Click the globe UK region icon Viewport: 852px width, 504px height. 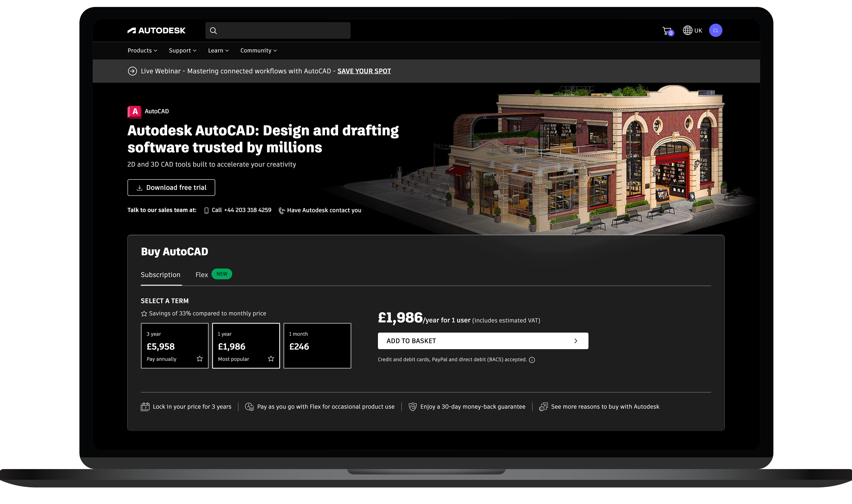tap(688, 31)
